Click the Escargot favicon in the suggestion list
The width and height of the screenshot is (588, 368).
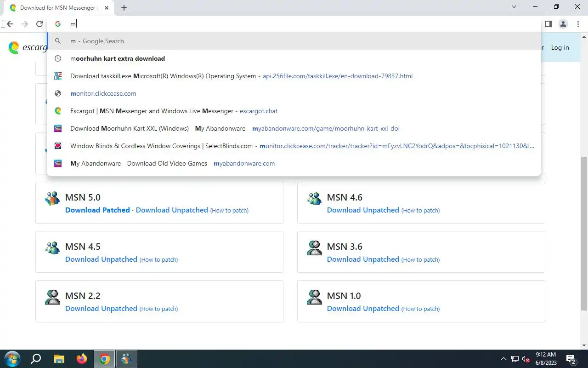coord(58,111)
